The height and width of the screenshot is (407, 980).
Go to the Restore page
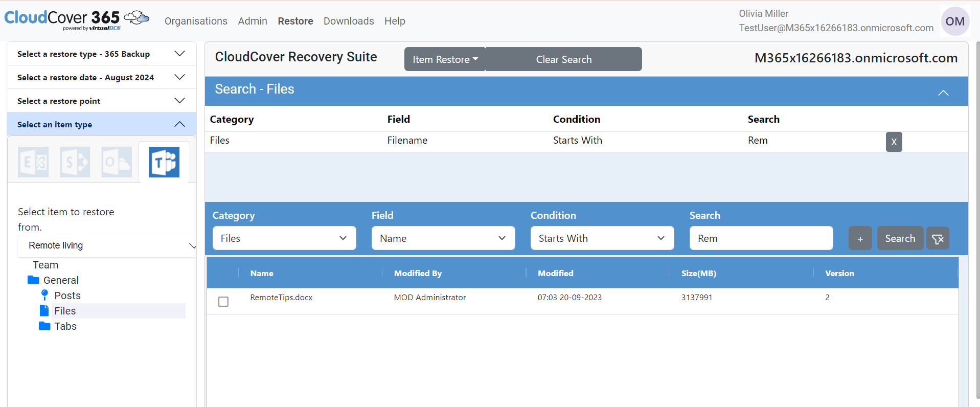(x=295, y=21)
